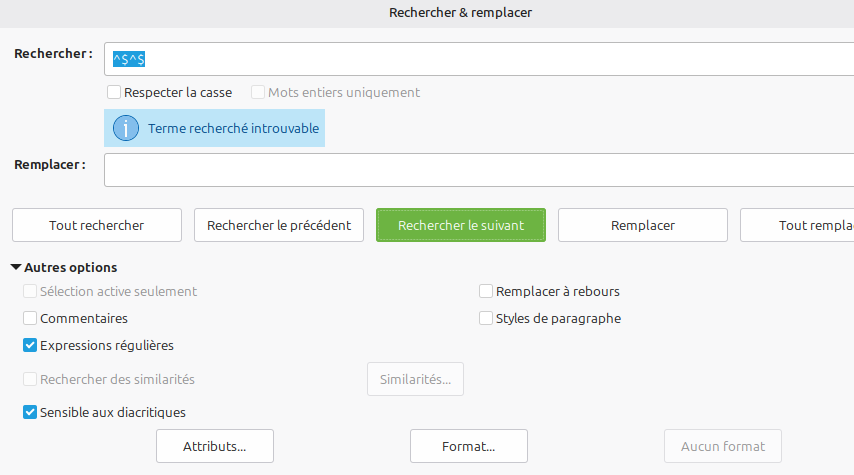This screenshot has width=854, height=475.
Task: Click the 'Terme recherché introuvable' message banner
Action: (x=233, y=128)
